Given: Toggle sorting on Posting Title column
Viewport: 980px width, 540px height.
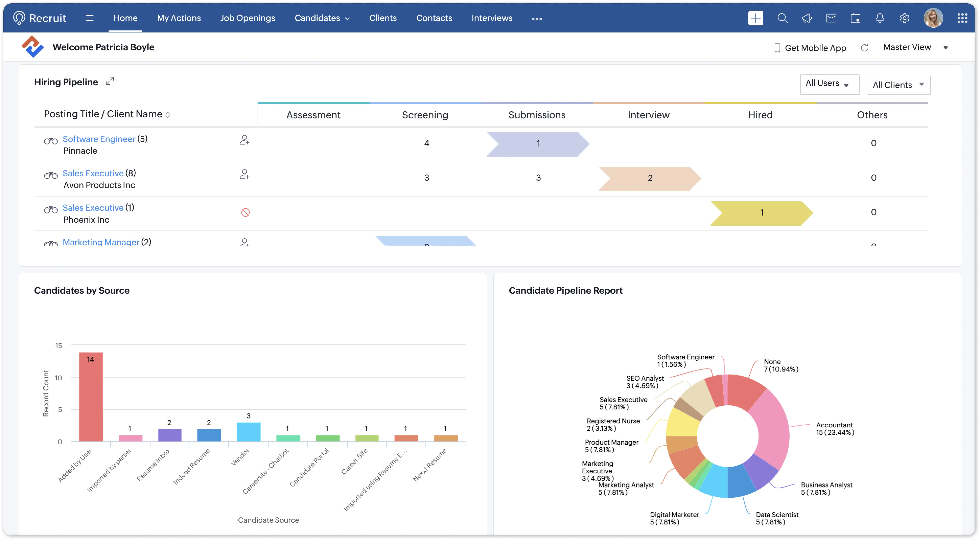Looking at the screenshot, I should [x=168, y=115].
